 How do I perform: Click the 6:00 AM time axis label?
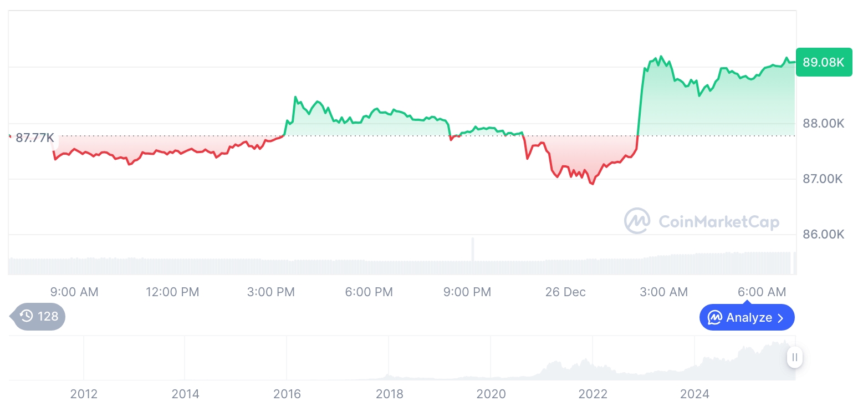(762, 292)
